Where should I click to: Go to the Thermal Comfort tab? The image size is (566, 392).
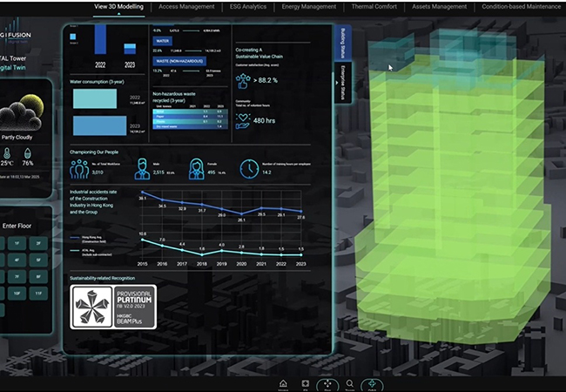[374, 7]
